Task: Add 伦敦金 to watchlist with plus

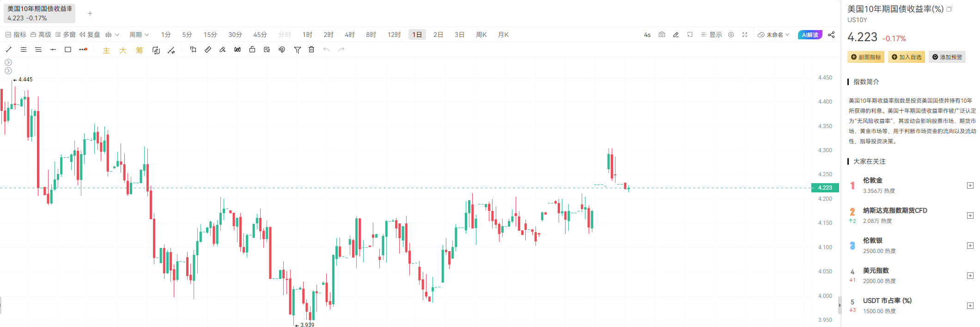Action: (x=971, y=185)
